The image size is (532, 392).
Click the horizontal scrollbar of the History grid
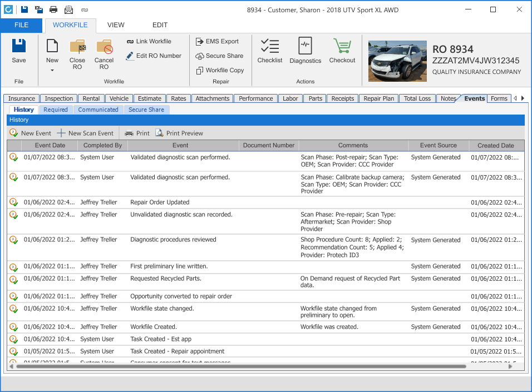(241, 366)
